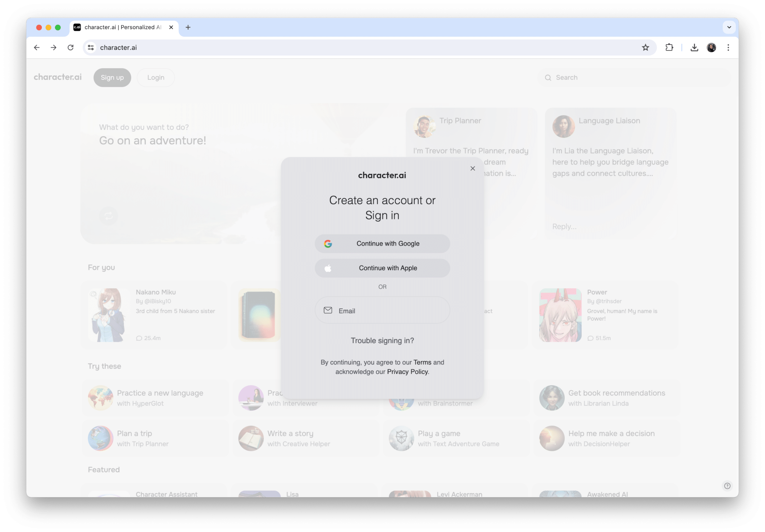Open Chrome three-dot menu

coord(728,47)
